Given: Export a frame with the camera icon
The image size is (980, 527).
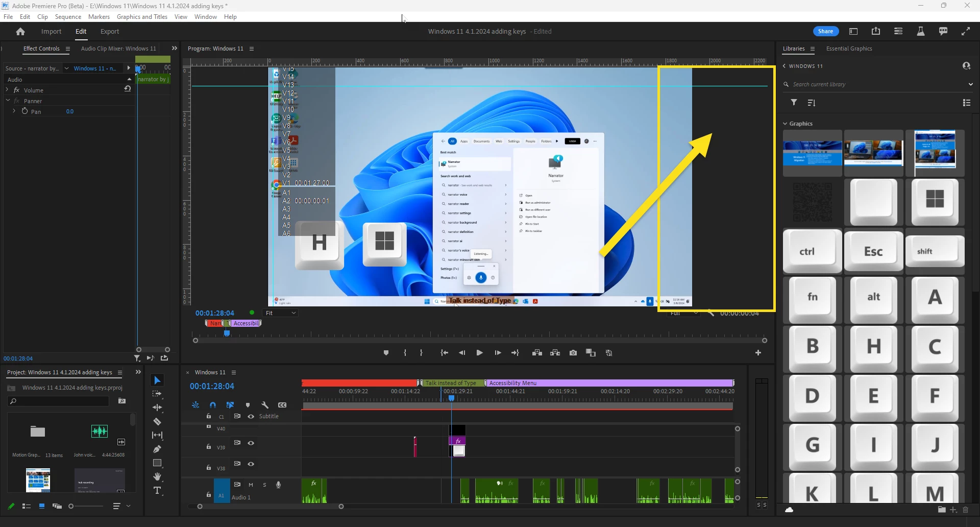Looking at the screenshot, I should [573, 353].
